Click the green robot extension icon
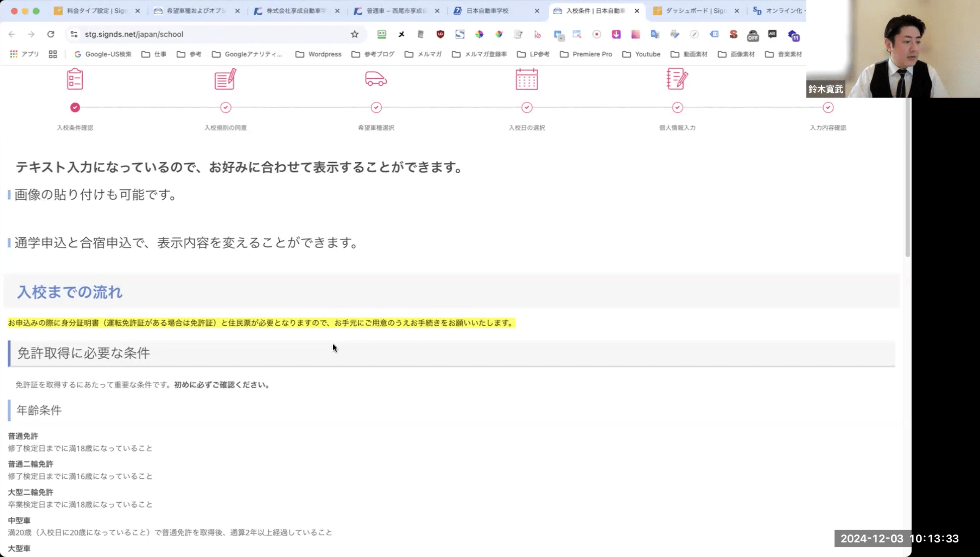The height and width of the screenshot is (557, 980). point(382,34)
